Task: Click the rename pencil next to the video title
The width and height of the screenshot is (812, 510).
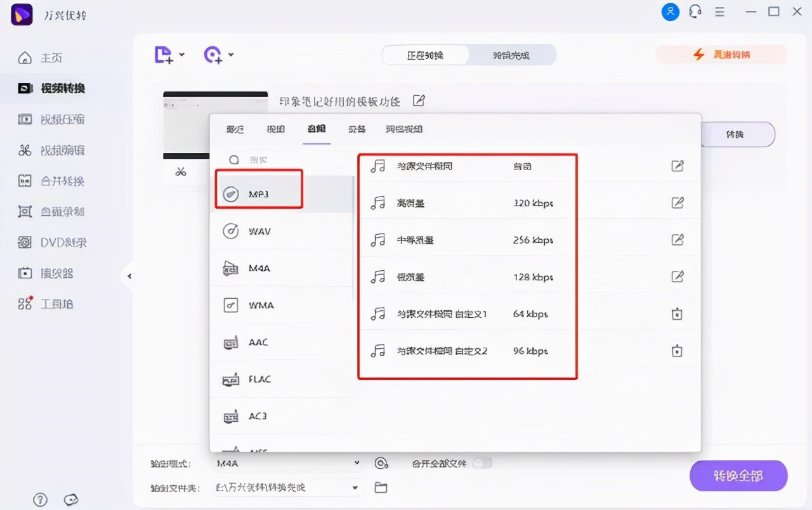Action: [x=418, y=100]
